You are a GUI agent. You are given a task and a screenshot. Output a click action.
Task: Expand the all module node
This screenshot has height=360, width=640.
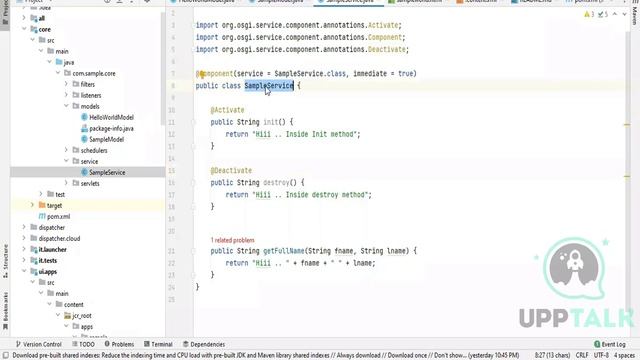[x=24, y=18]
